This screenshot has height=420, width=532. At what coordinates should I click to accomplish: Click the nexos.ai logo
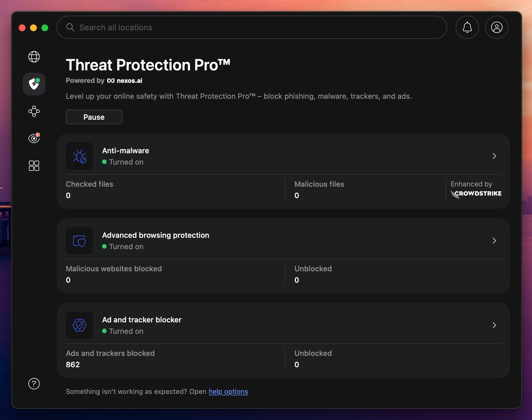(x=125, y=81)
